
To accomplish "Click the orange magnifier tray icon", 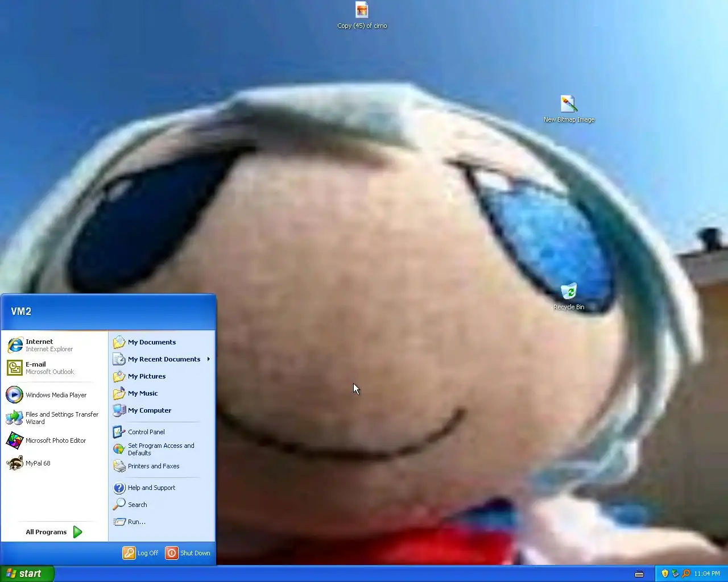I will (686, 573).
